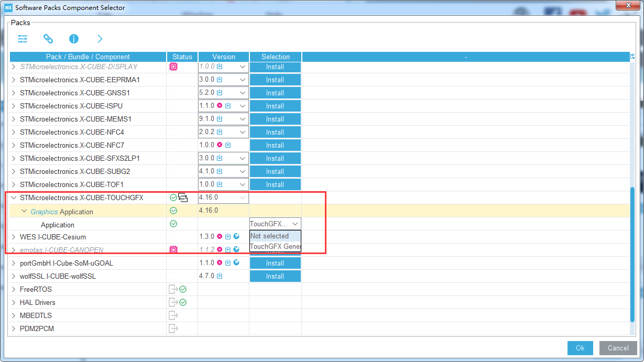644x362 pixels.
Task: Open version dropdown for X-CUBE-SUBG2
Action: [x=243, y=171]
